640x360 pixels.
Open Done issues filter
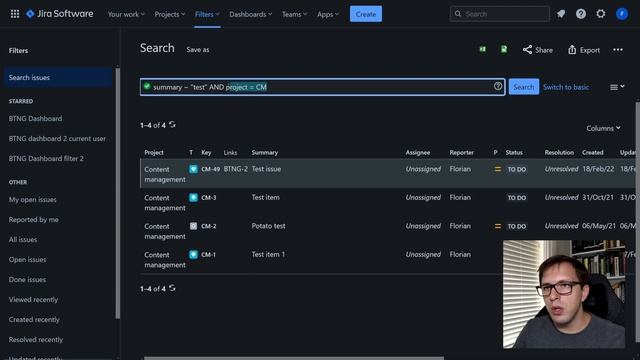coord(27,280)
